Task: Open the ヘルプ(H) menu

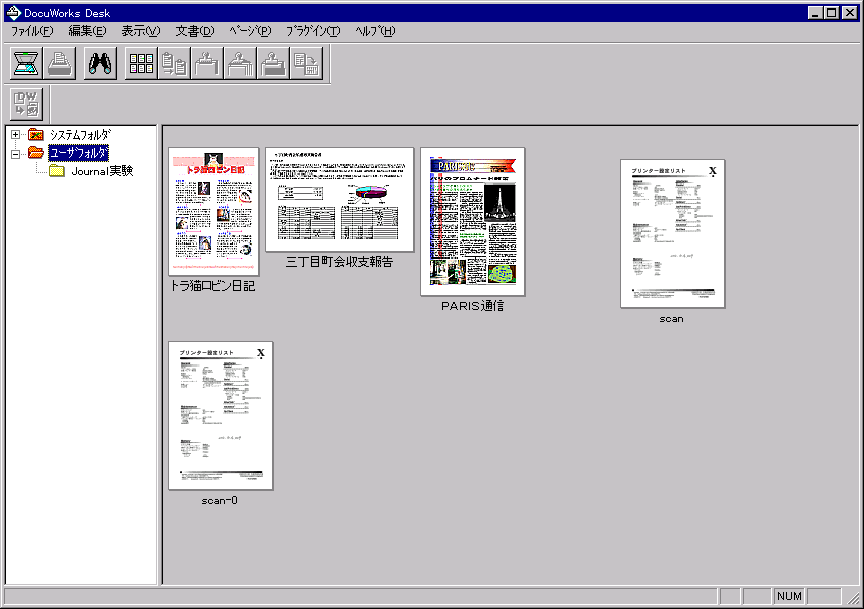Action: tap(375, 31)
